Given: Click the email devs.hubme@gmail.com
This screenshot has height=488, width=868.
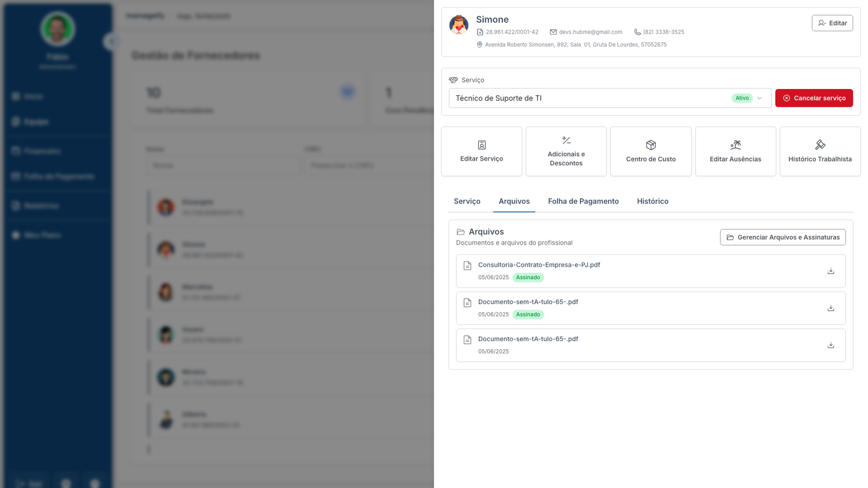Looking at the screenshot, I should point(591,32).
